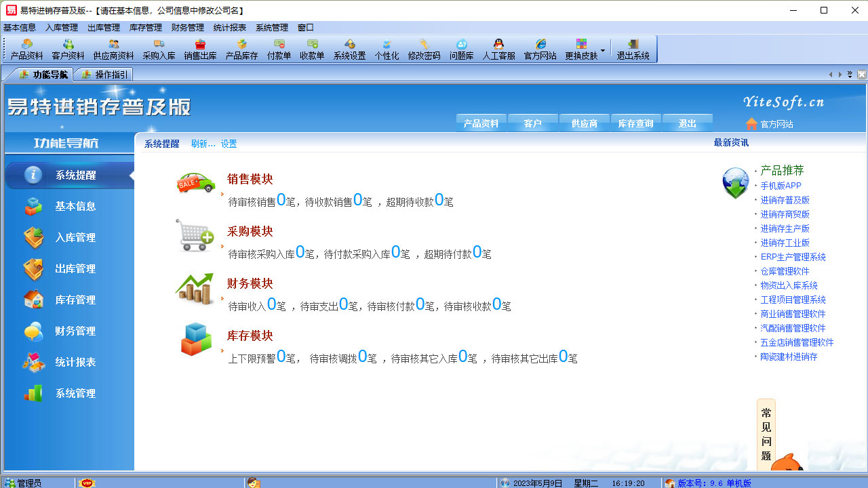Open 进销存生产版 link
The height and width of the screenshot is (488, 868).
point(785,228)
